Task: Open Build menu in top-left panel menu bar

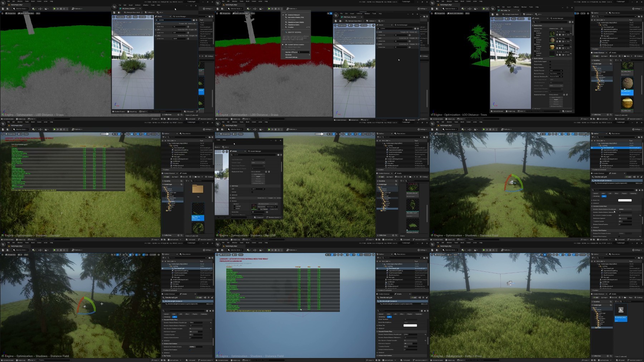Action: (33, 1)
